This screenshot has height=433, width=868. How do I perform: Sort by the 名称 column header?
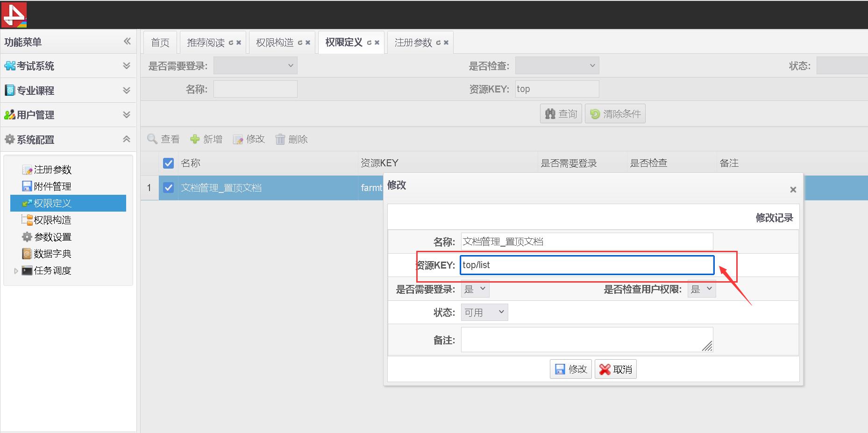pyautogui.click(x=268, y=163)
